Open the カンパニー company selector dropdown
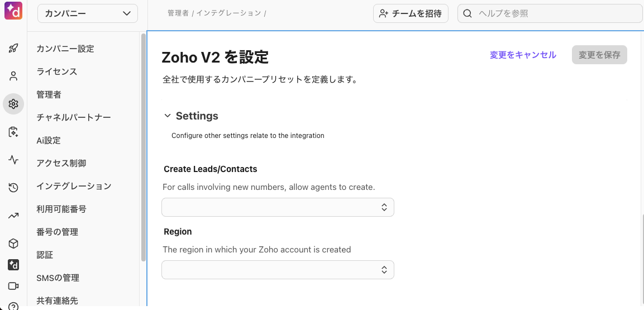Screen dimensions: 644x310 88,13
